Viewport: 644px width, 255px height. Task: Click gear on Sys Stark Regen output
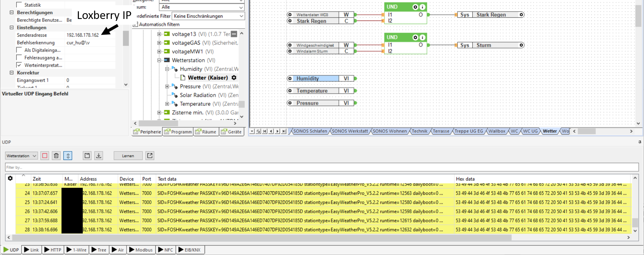point(521,15)
